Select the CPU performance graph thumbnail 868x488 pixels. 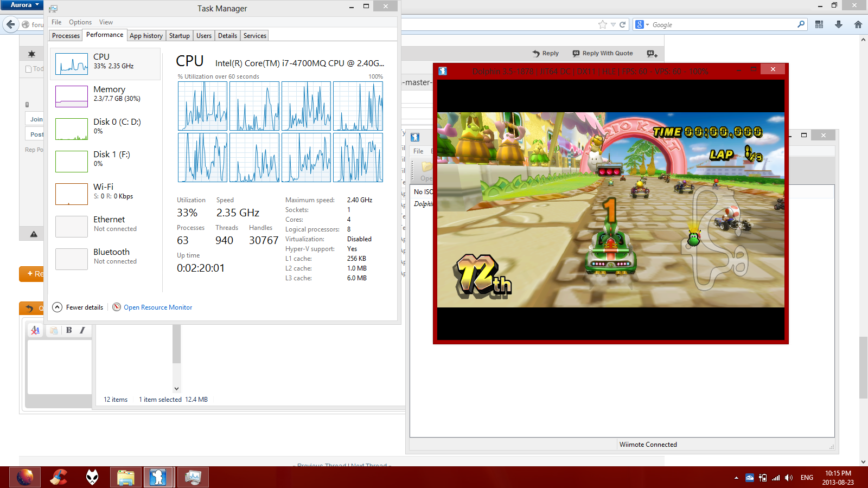[72, 64]
